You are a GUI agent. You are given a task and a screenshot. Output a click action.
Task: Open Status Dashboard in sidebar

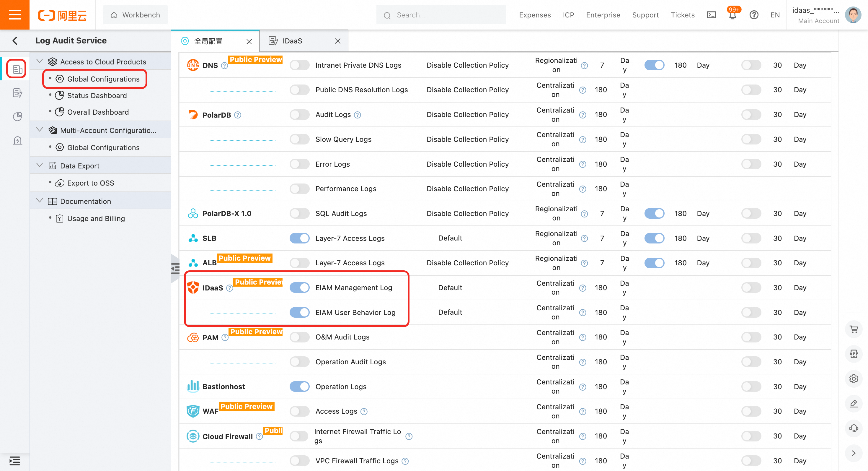coord(97,95)
